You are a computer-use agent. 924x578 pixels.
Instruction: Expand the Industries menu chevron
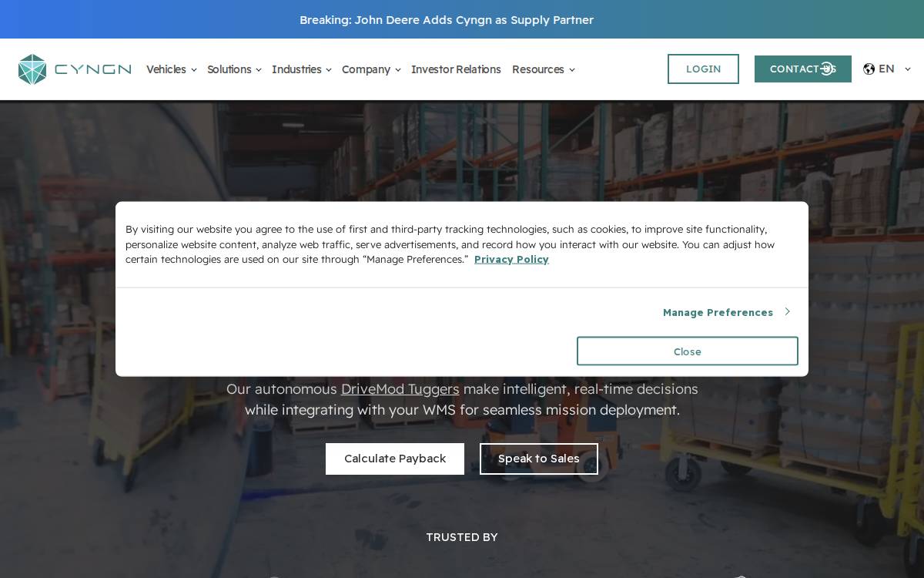click(x=329, y=70)
